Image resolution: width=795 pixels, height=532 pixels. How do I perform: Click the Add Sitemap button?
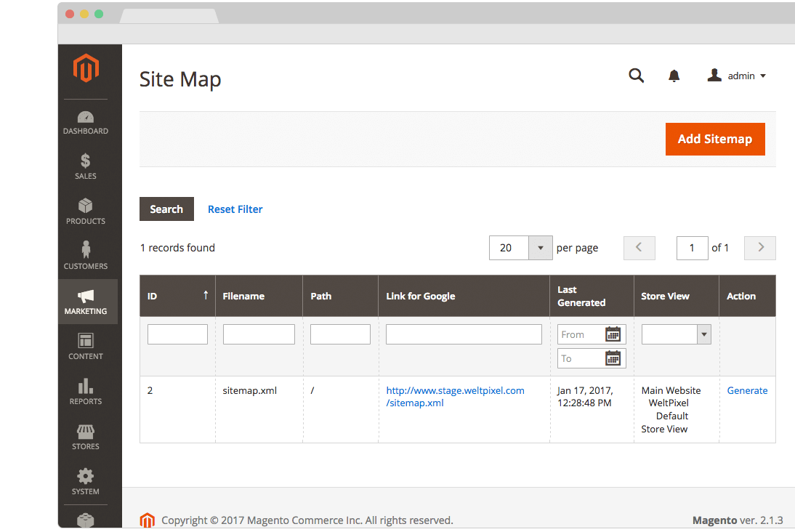point(715,139)
